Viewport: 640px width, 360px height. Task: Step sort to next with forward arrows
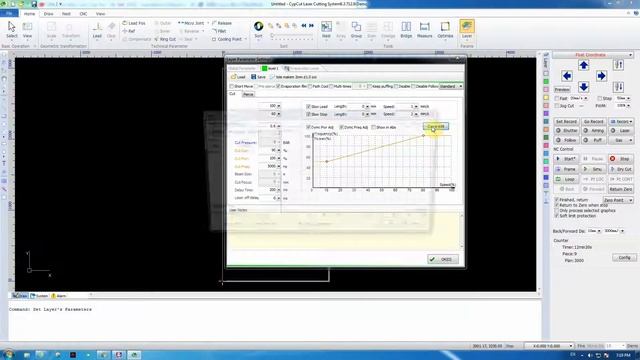click(x=311, y=25)
